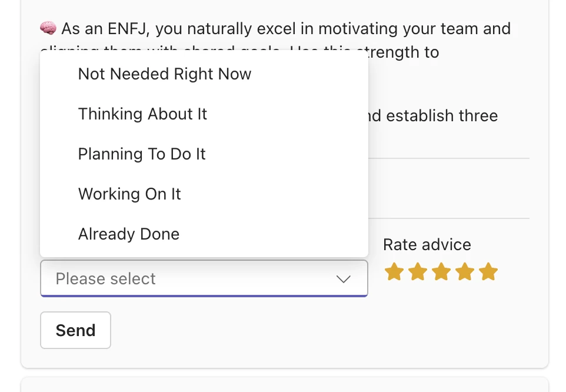The height and width of the screenshot is (392, 566).
Task: Click the "establish three" text fragment
Action: click(441, 115)
